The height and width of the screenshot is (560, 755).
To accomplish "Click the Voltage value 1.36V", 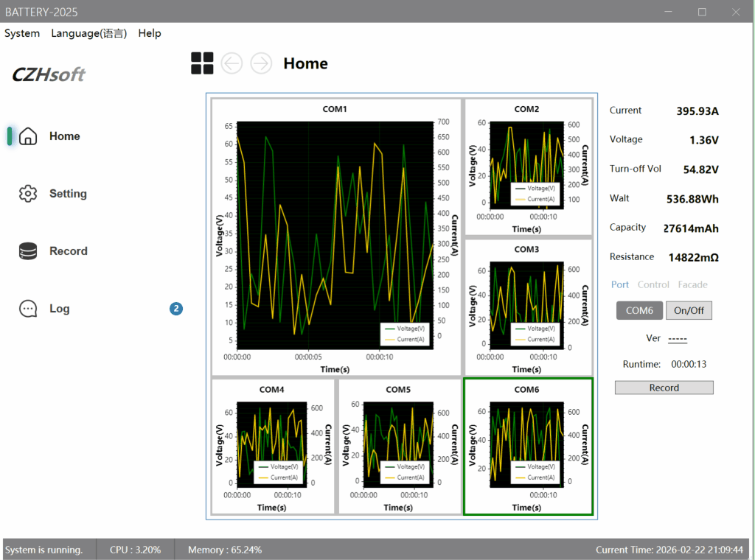I will (x=703, y=140).
